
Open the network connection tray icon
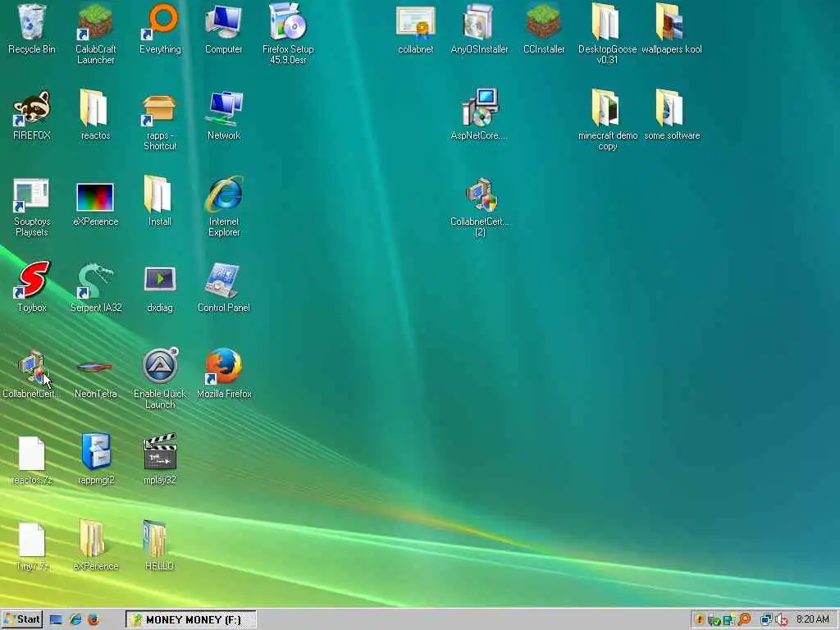pyautogui.click(x=767, y=620)
